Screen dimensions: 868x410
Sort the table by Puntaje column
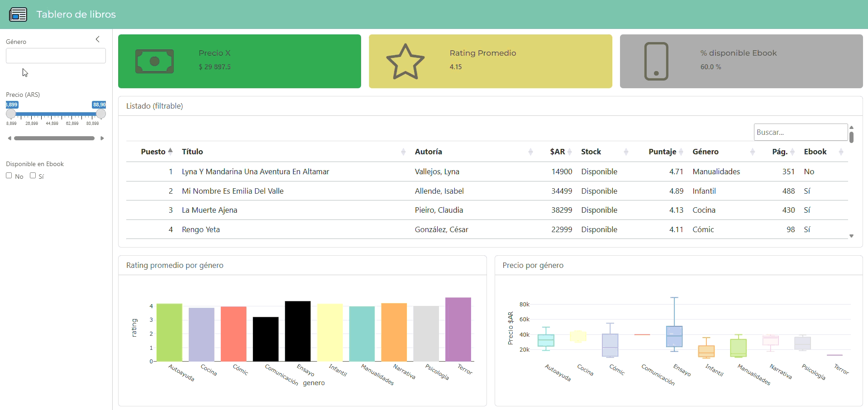point(681,152)
